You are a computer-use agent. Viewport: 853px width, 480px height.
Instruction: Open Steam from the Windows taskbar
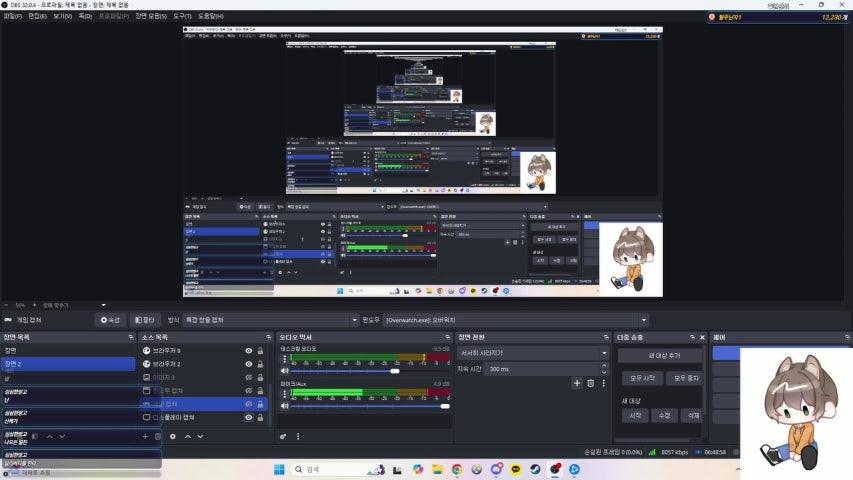[535, 469]
